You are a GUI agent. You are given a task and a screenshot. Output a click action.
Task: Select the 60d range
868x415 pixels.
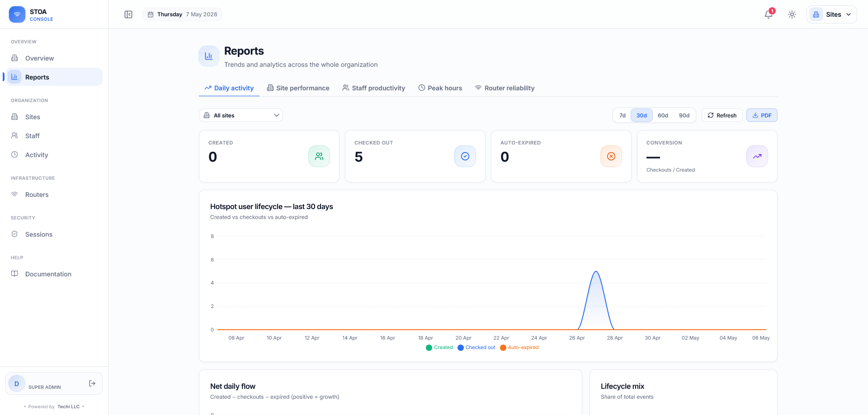pos(663,116)
